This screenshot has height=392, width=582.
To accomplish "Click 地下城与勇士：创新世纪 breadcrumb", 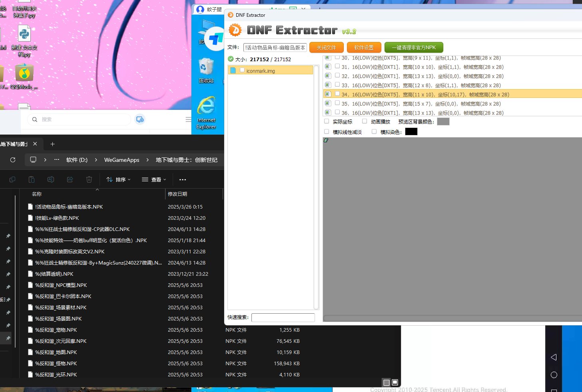I will point(187,160).
